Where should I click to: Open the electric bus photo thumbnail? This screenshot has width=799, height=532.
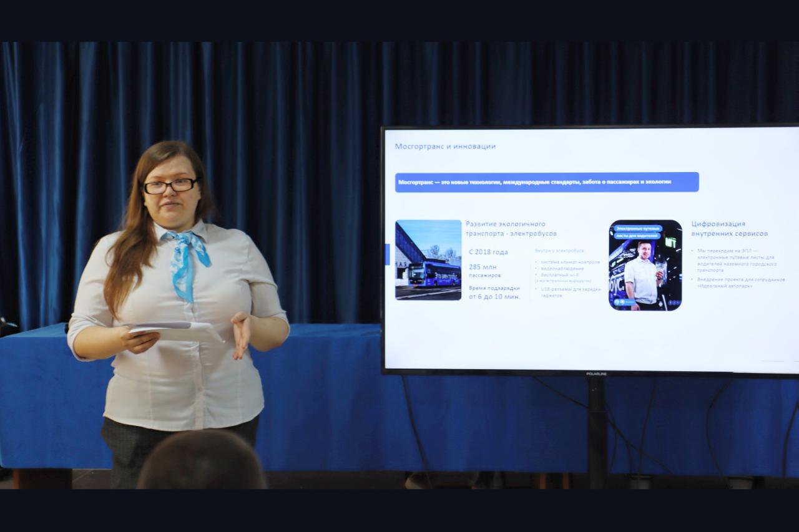pyautogui.click(x=428, y=260)
